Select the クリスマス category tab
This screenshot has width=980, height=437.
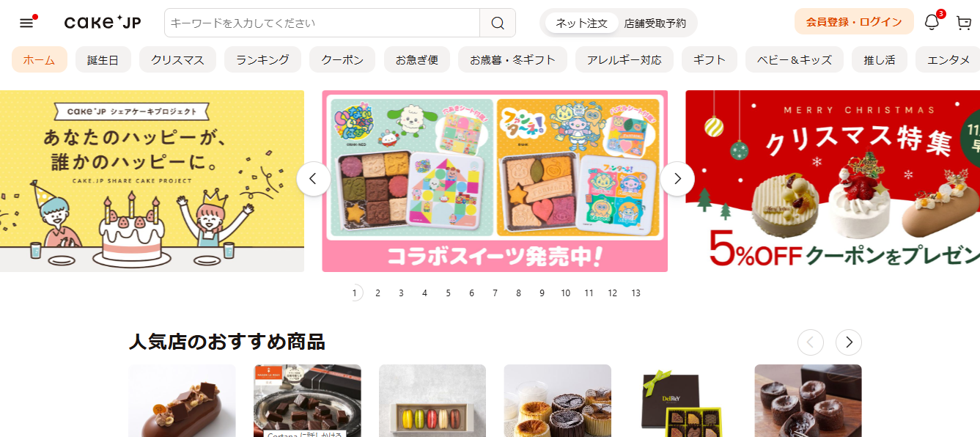click(x=178, y=60)
